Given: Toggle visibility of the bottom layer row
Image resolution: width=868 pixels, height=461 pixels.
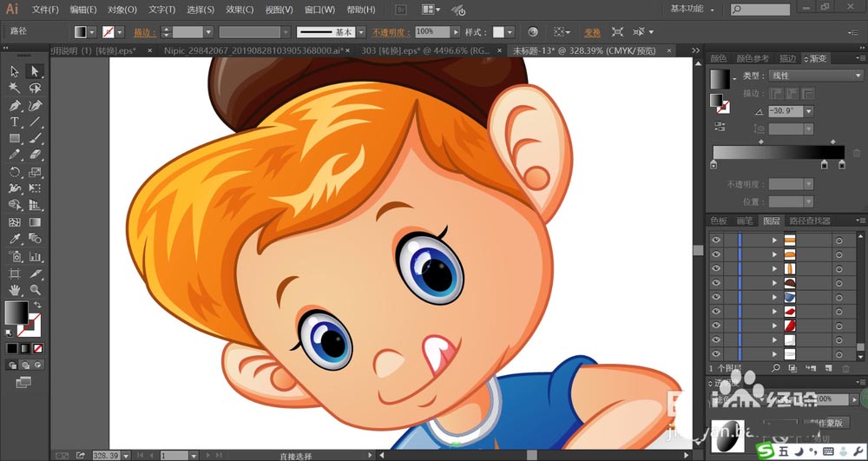Looking at the screenshot, I should point(716,353).
